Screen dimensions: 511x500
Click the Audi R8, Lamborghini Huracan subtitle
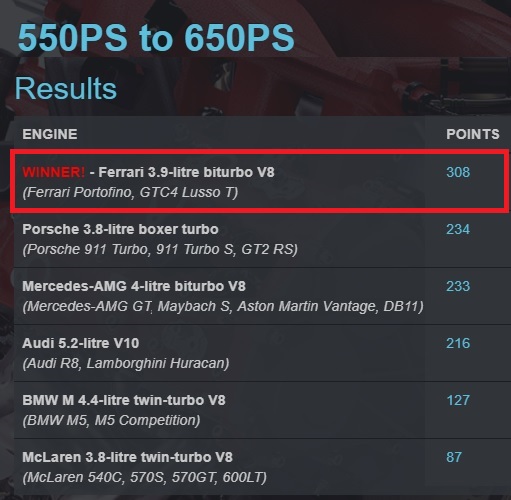(x=126, y=363)
